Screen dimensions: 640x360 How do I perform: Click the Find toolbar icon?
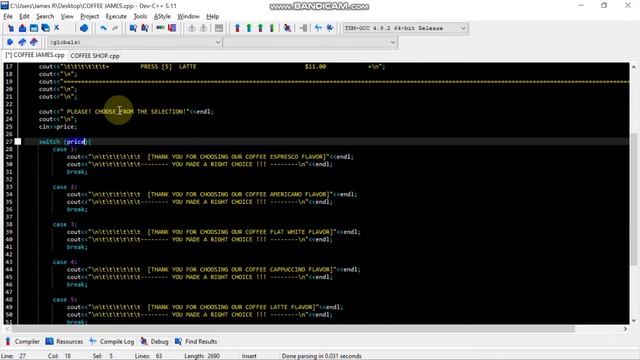pyautogui.click(x=133, y=28)
